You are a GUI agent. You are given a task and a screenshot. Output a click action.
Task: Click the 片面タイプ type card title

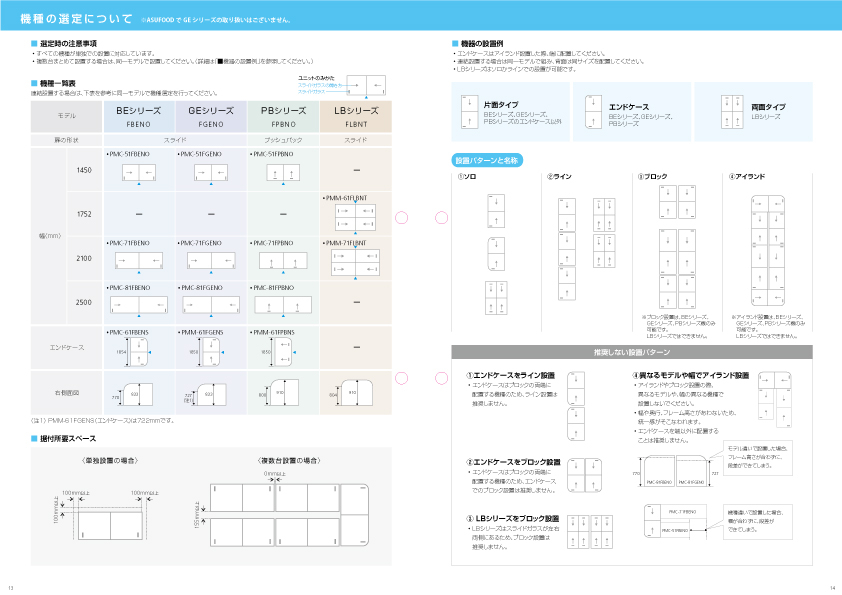click(x=500, y=105)
